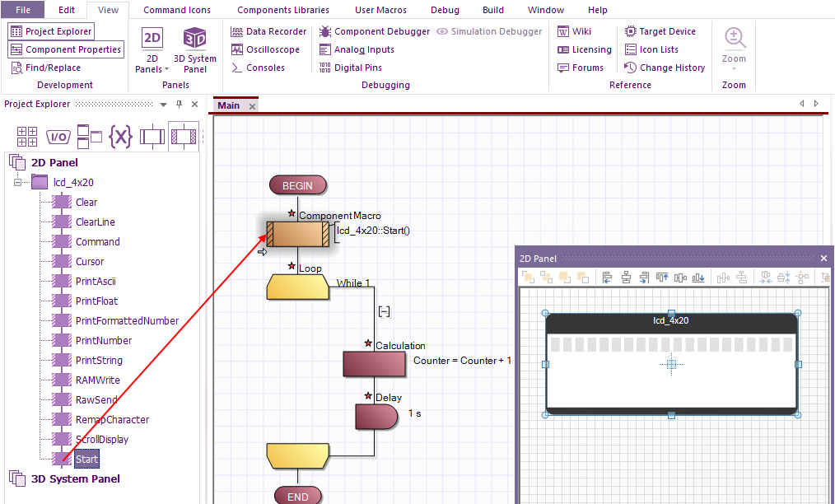Close the Main tab
This screenshot has height=504, width=835.
[x=253, y=106]
